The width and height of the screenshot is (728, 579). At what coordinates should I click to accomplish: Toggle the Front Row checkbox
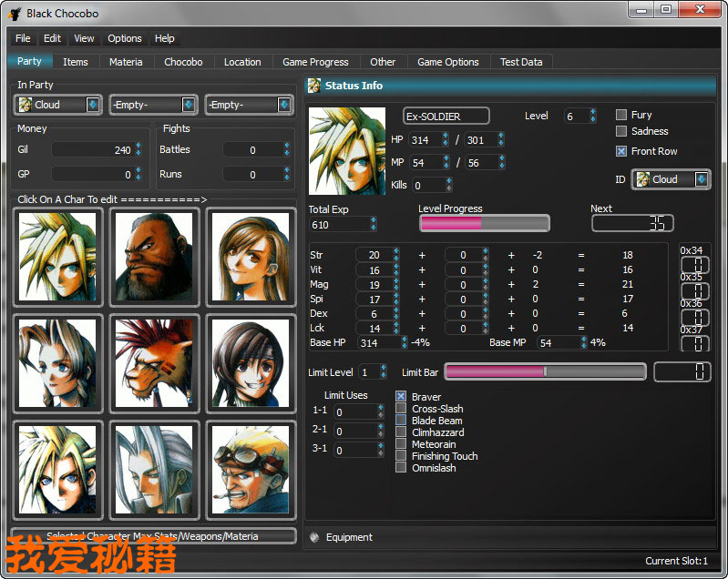tap(621, 151)
